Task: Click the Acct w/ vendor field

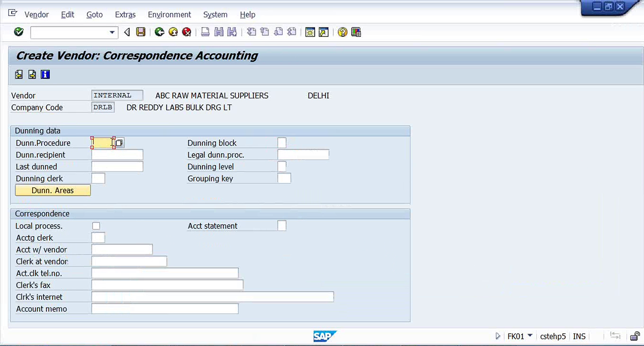Action: pyautogui.click(x=122, y=249)
